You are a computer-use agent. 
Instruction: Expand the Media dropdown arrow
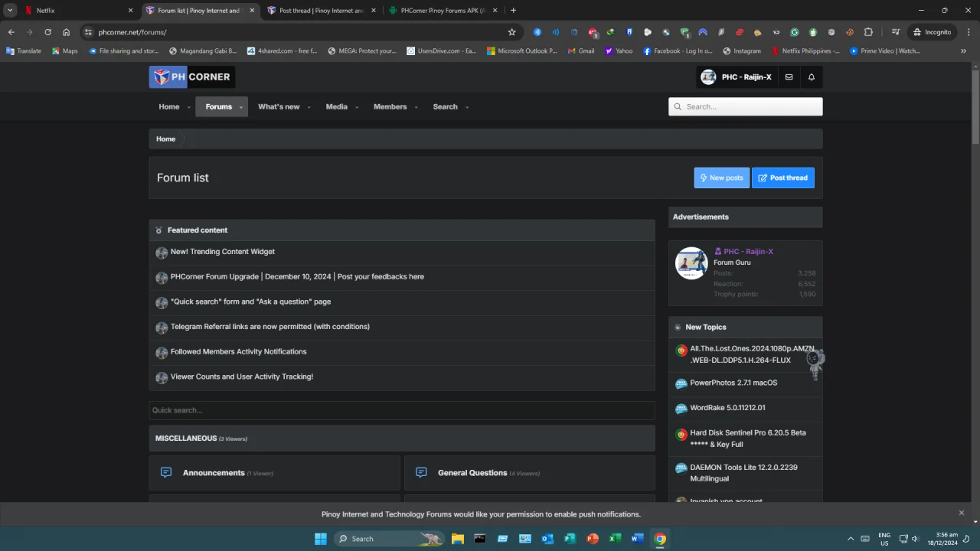point(357,107)
